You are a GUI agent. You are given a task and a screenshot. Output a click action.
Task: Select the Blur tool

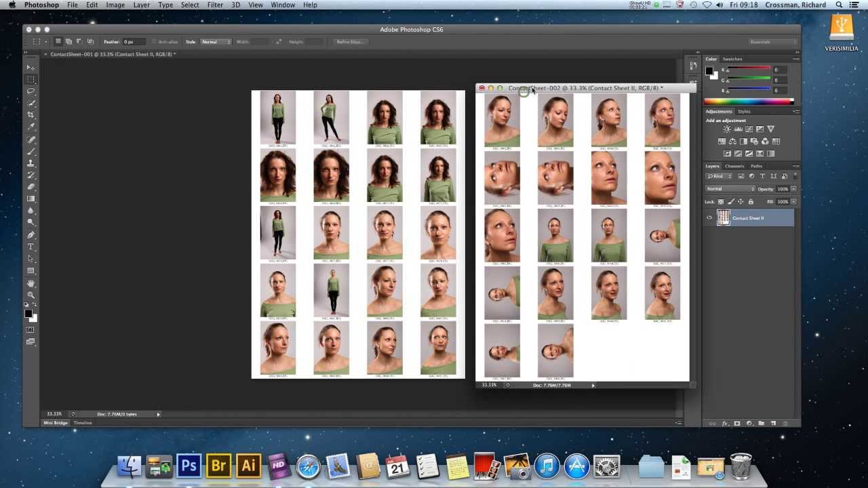(x=31, y=211)
